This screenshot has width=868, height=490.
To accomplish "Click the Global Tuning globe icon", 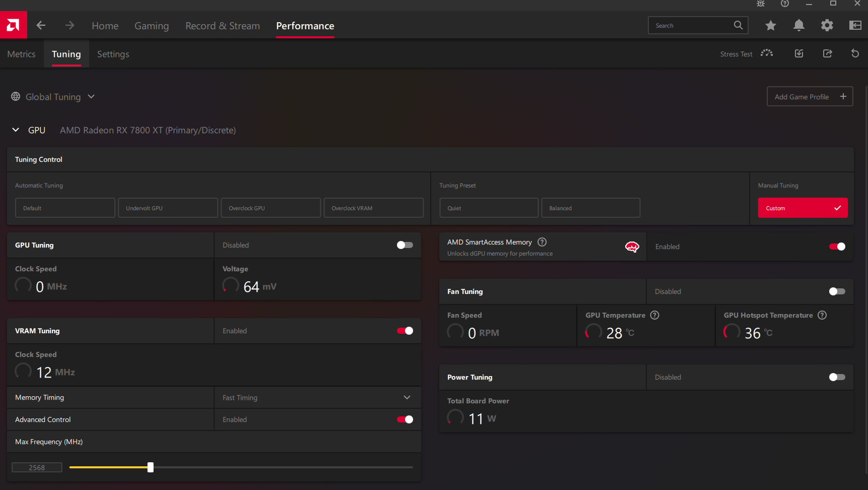I will (x=16, y=96).
